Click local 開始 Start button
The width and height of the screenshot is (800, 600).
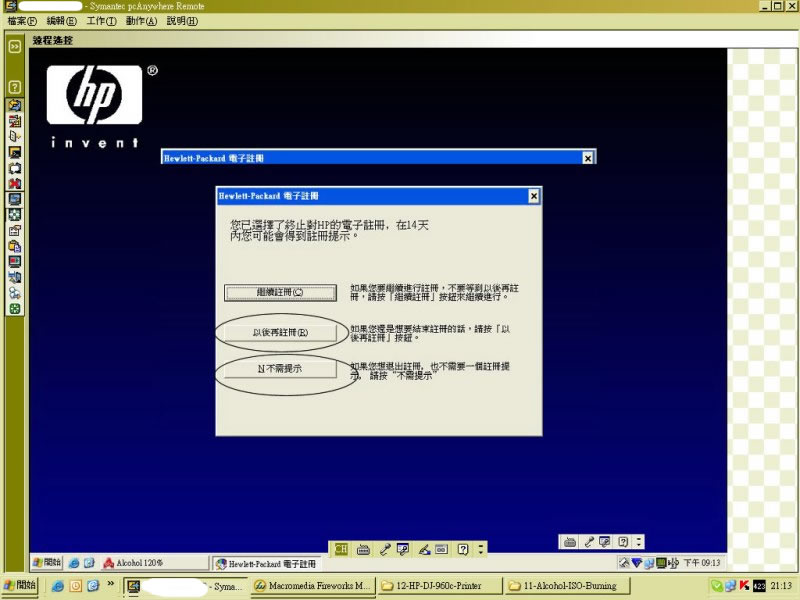[19, 585]
